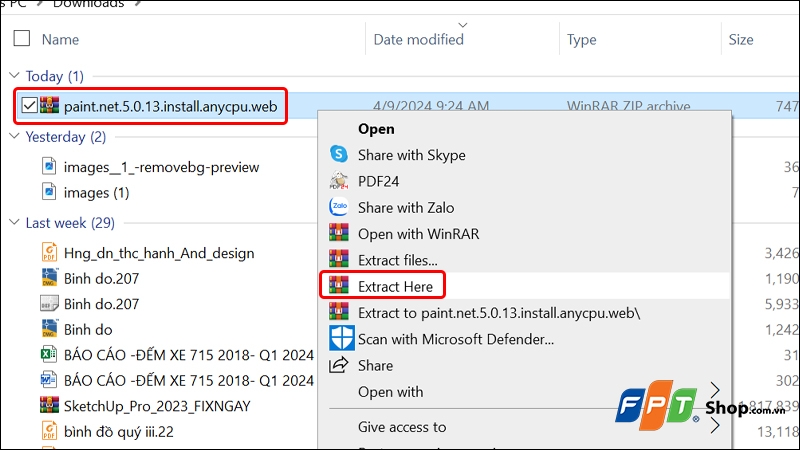This screenshot has height=450, width=800.
Task: Sort by the Date modified column header
Action: [x=418, y=39]
